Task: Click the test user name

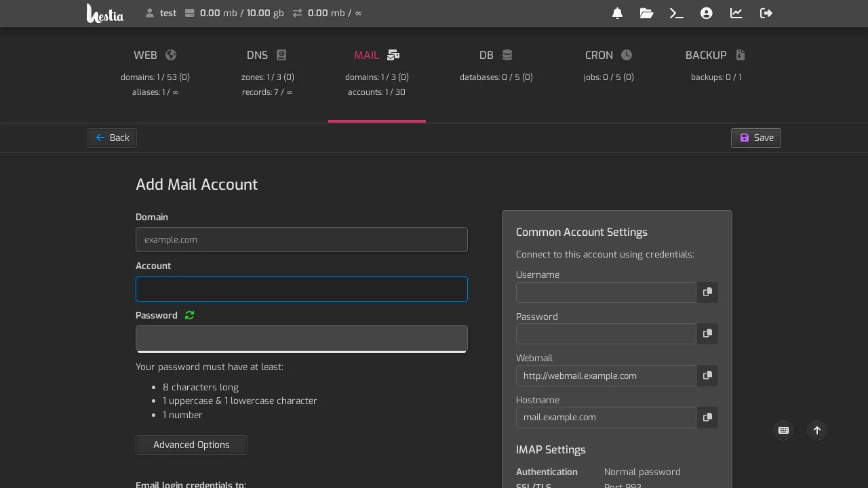Action: [x=168, y=13]
